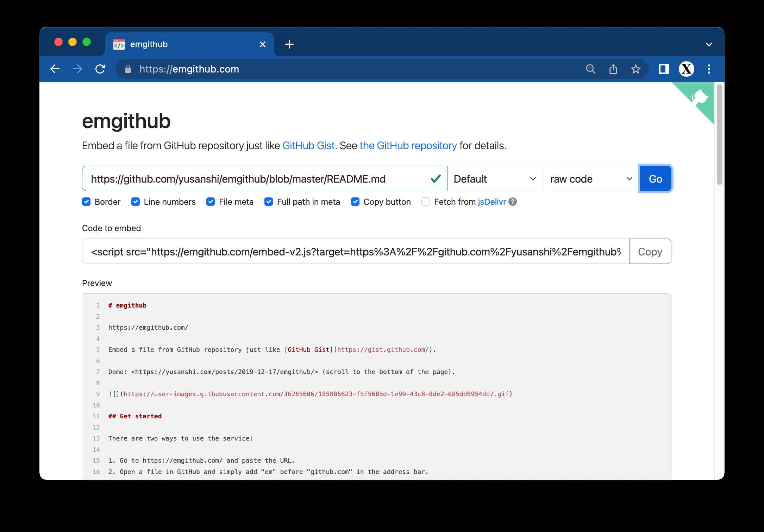Click inside the GitHub URL input field
This screenshot has height=532, width=764.
click(x=246, y=178)
